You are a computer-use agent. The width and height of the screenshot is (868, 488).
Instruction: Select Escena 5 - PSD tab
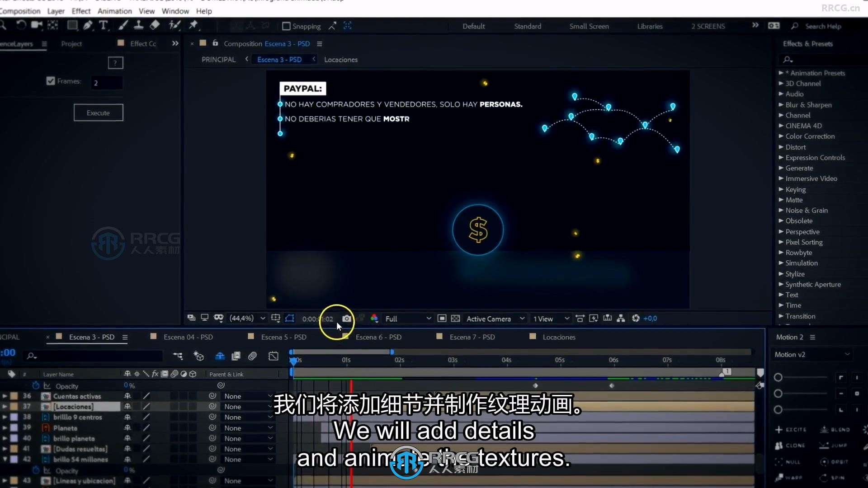pyautogui.click(x=284, y=337)
